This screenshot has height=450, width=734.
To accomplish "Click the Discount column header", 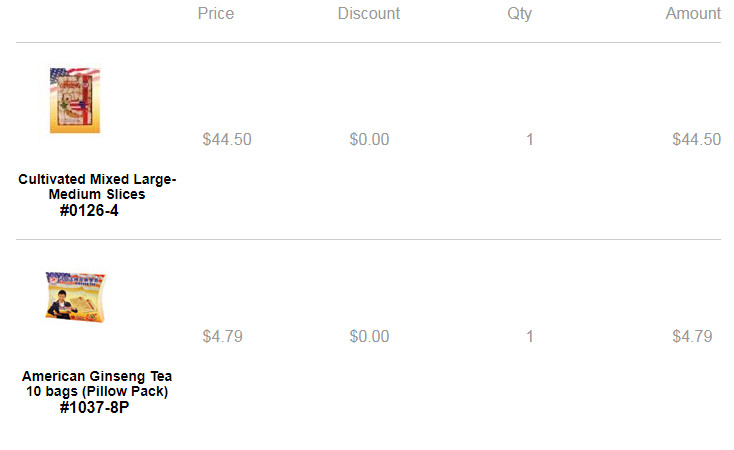I will [x=369, y=14].
